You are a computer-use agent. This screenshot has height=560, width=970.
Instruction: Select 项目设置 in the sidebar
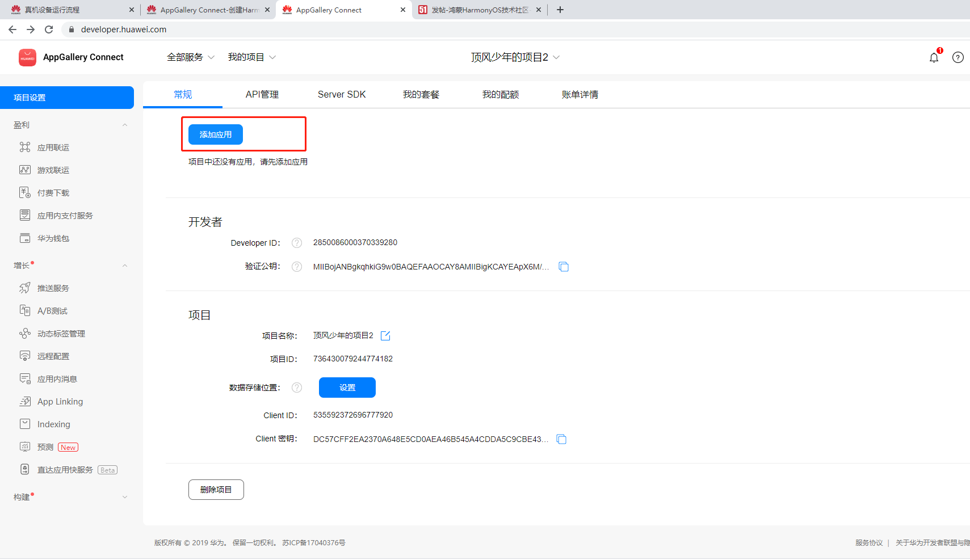67,98
